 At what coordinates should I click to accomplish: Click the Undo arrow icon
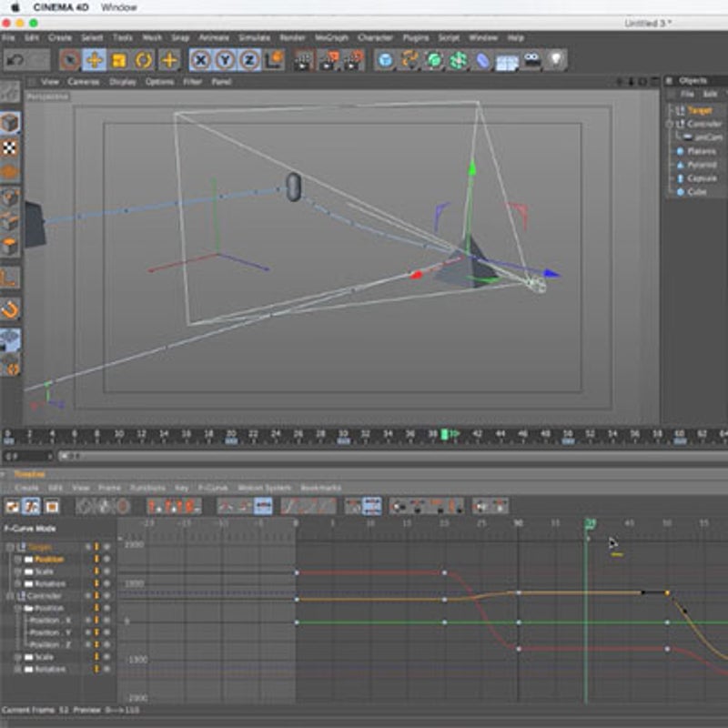click(15, 60)
